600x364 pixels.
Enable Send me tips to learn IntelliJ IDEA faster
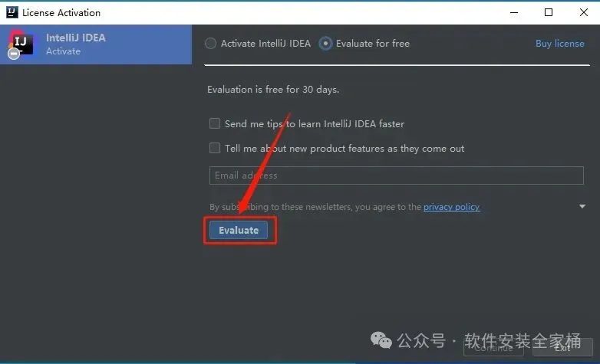coord(215,123)
